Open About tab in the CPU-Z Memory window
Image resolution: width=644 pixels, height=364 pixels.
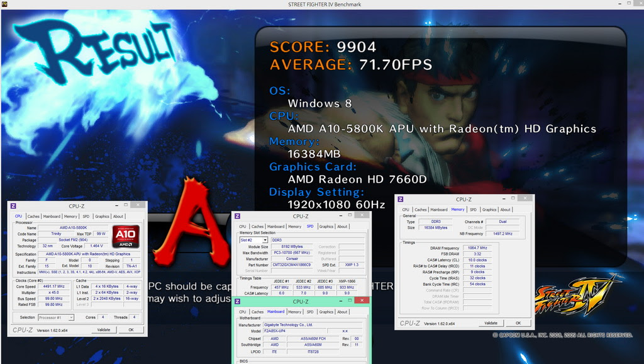[505, 210]
